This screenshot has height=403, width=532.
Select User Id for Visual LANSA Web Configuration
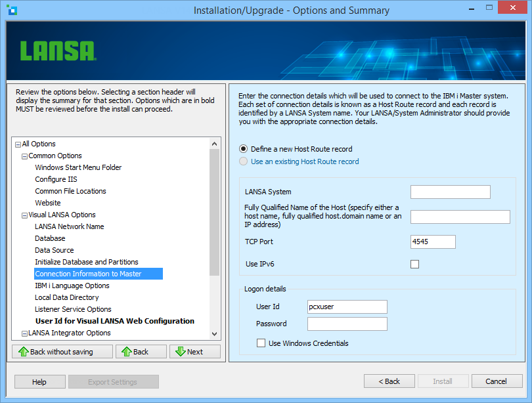pos(115,321)
